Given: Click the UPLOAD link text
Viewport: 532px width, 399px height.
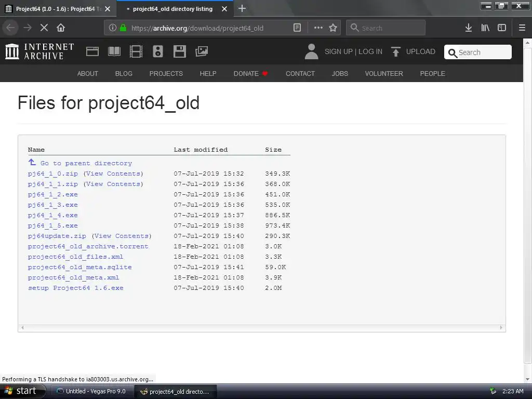Looking at the screenshot, I should (421, 51).
